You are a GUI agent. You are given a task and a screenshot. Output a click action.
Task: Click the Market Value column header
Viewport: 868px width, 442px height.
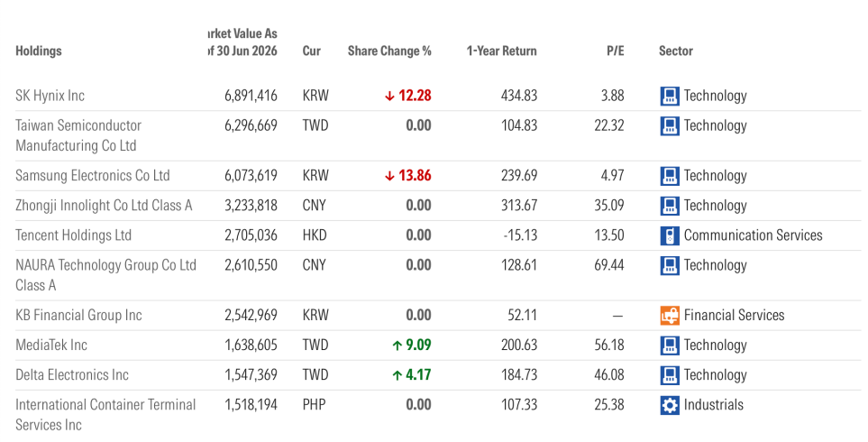coord(242,42)
